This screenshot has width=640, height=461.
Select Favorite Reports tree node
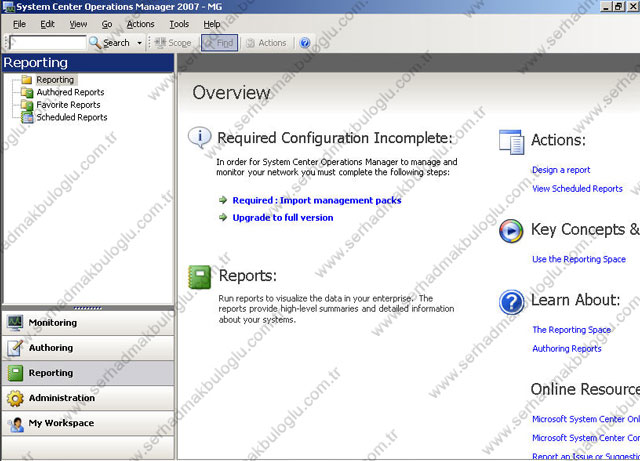(68, 105)
